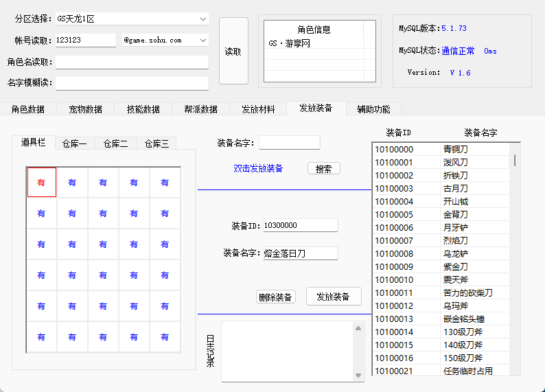The image size is (545, 392).
Task: Switch to the 角色数据 tab
Action: [28, 109]
